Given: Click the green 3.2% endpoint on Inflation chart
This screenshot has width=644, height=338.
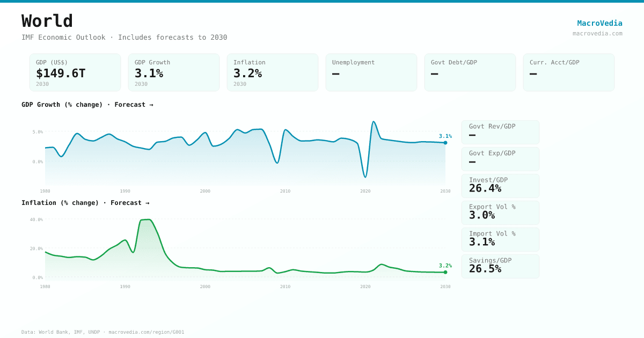Looking at the screenshot, I should (445, 272).
